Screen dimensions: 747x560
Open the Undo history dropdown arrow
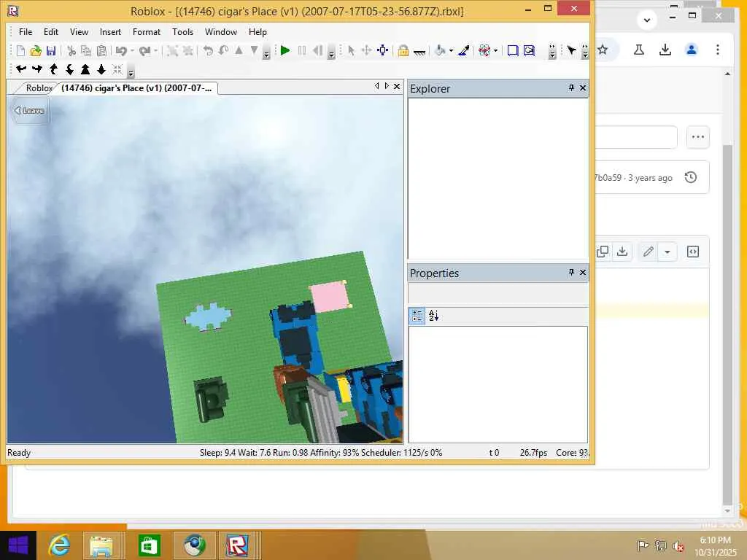[x=132, y=50]
